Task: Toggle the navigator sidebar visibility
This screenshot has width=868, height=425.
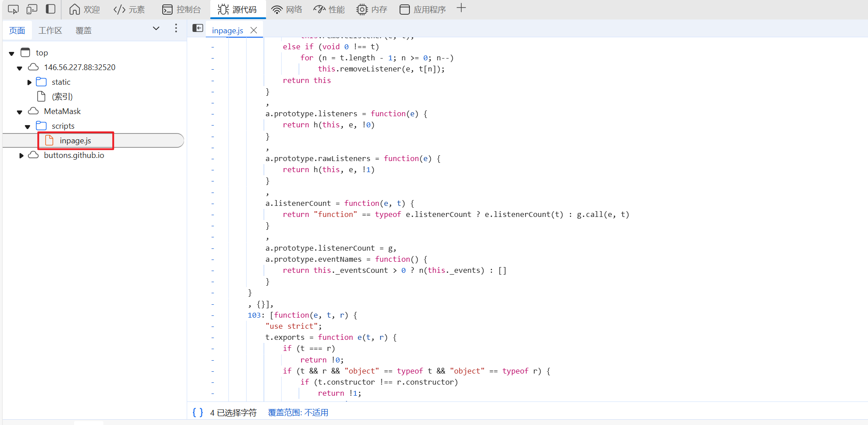Action: pos(198,28)
